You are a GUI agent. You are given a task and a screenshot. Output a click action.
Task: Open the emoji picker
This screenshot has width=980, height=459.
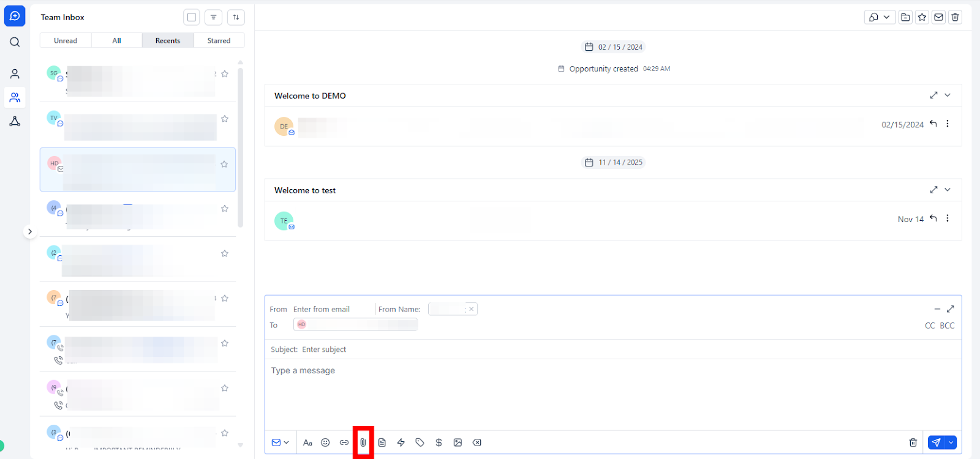pos(325,442)
